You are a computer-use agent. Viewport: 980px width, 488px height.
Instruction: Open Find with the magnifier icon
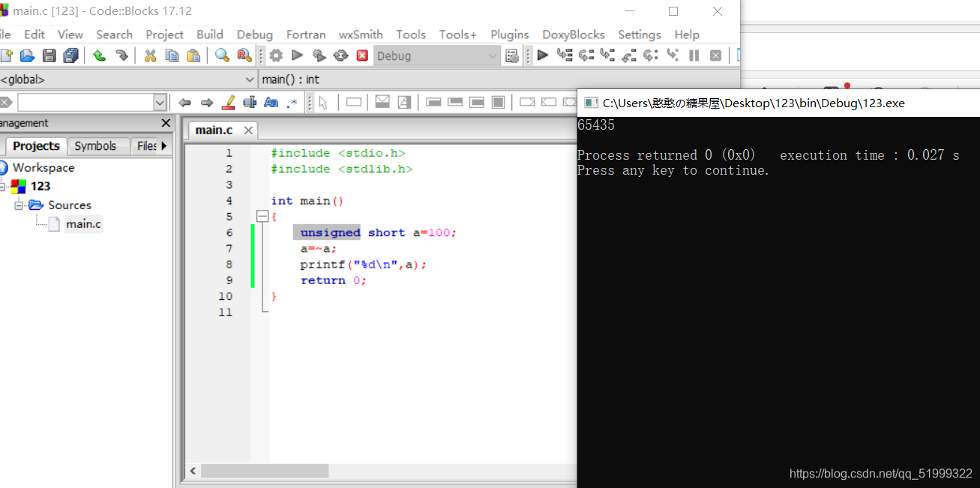pos(222,55)
